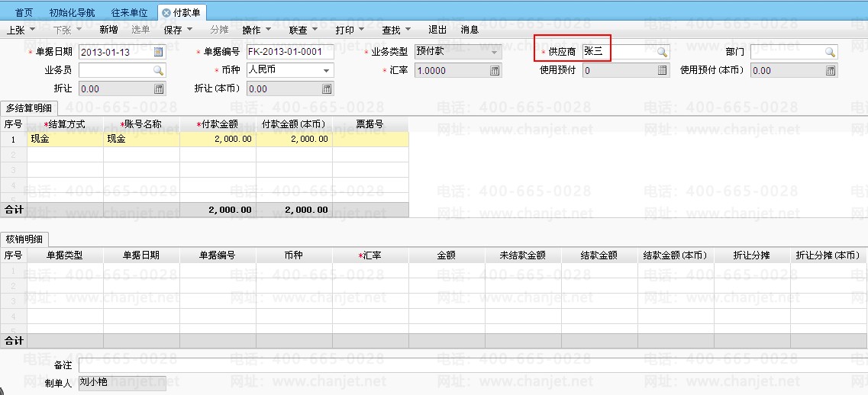Click 结款金额(本币) column header
This screenshot has width=868, height=395.
pyautogui.click(x=676, y=255)
